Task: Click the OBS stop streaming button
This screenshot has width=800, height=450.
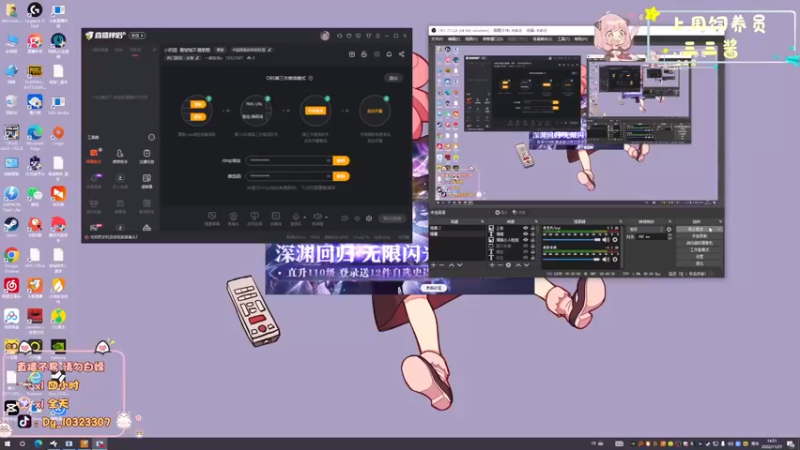Action: 695,229
